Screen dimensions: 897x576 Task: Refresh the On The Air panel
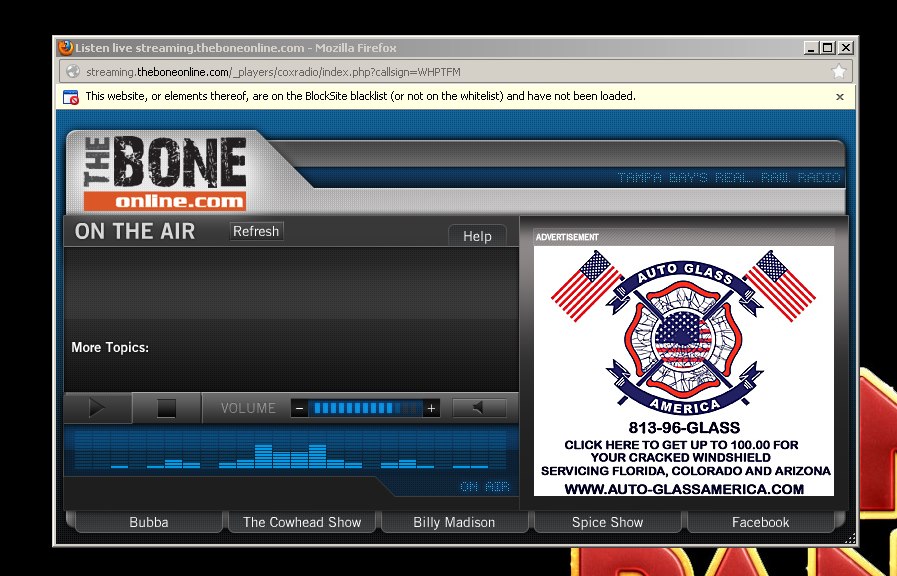(256, 231)
